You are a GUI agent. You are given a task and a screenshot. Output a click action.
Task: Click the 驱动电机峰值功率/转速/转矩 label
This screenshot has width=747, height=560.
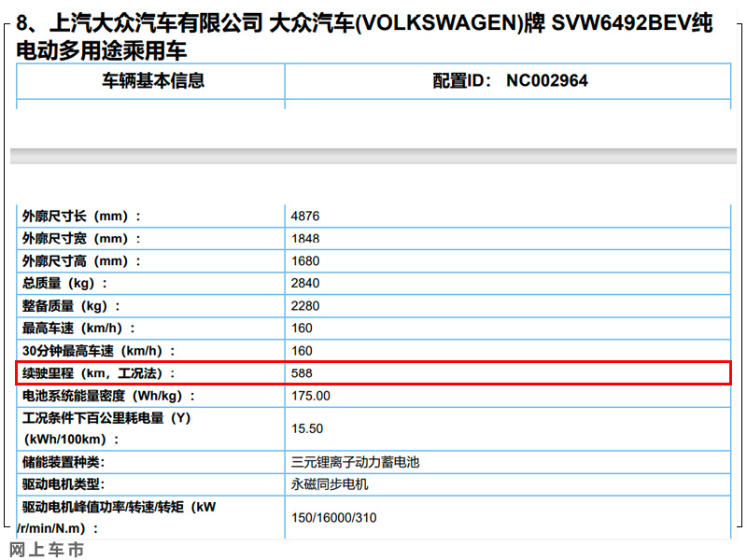click(x=117, y=518)
